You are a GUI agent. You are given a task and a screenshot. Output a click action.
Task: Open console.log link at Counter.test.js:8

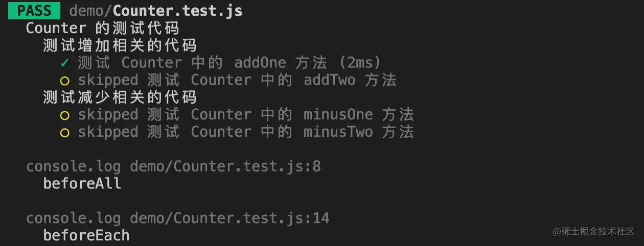(173, 167)
